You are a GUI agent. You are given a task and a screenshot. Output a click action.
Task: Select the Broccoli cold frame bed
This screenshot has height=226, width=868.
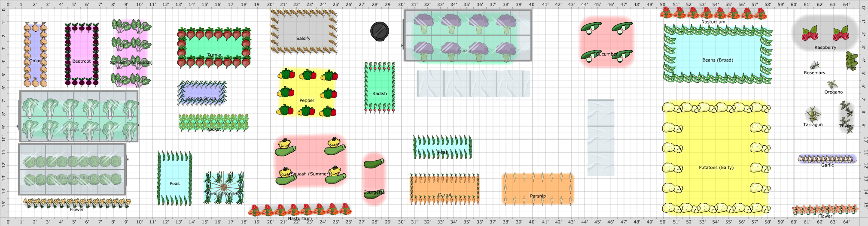tap(467, 36)
